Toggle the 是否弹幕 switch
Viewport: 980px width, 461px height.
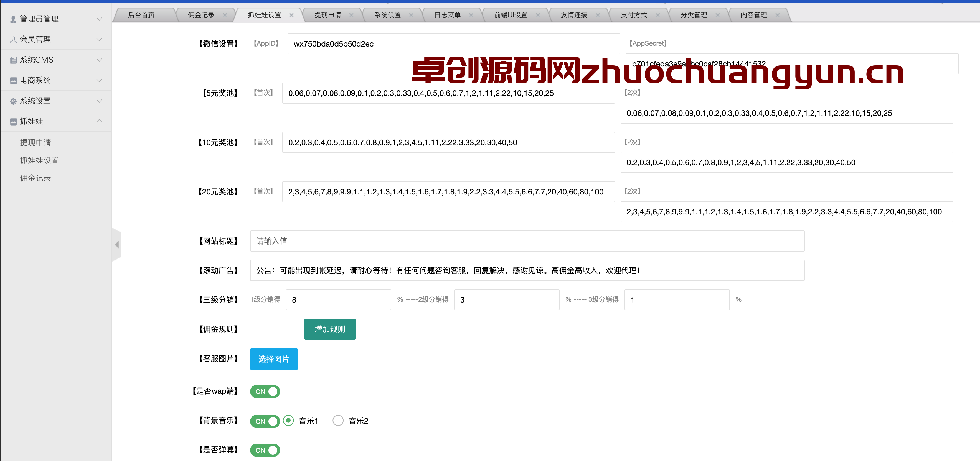click(x=265, y=450)
